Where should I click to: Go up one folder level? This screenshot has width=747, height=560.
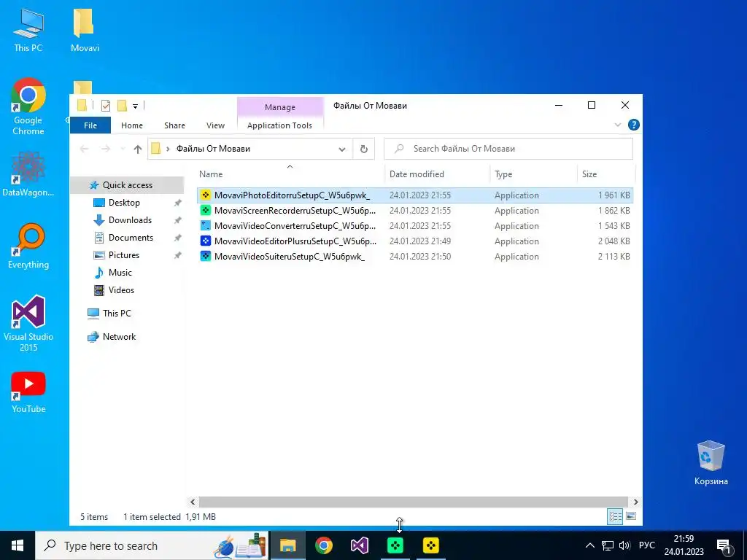[x=138, y=149]
